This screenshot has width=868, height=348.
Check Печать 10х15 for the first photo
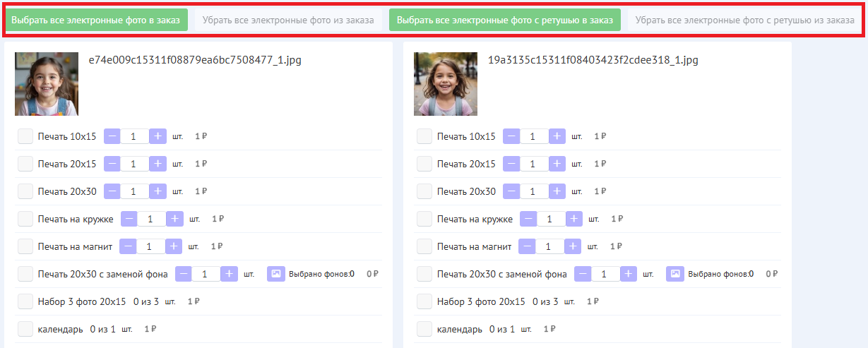(x=25, y=136)
